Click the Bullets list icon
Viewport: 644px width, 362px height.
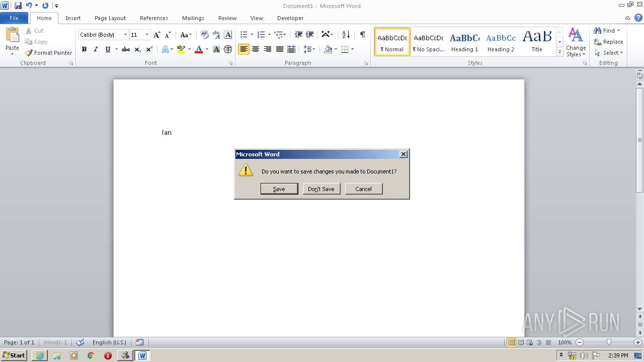coord(244,35)
